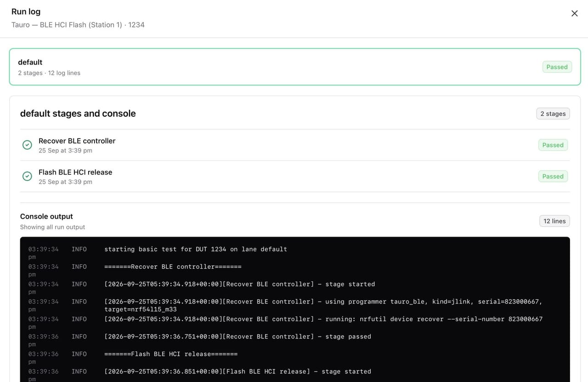Open the Flash BLE HCI release stage
588x382 pixels.
click(x=295, y=176)
